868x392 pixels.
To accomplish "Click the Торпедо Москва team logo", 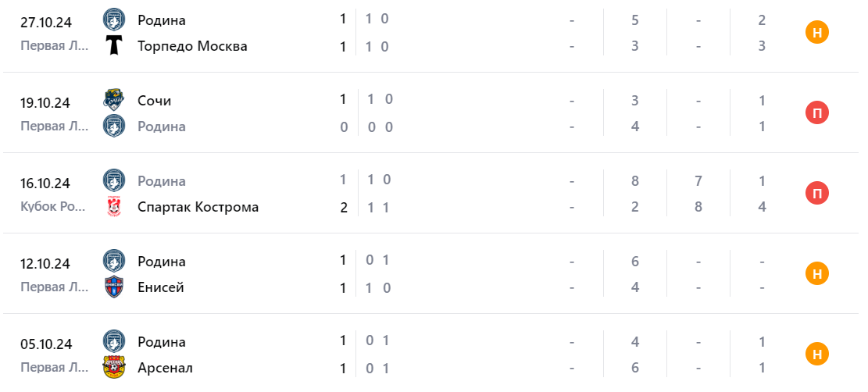I will (114, 46).
